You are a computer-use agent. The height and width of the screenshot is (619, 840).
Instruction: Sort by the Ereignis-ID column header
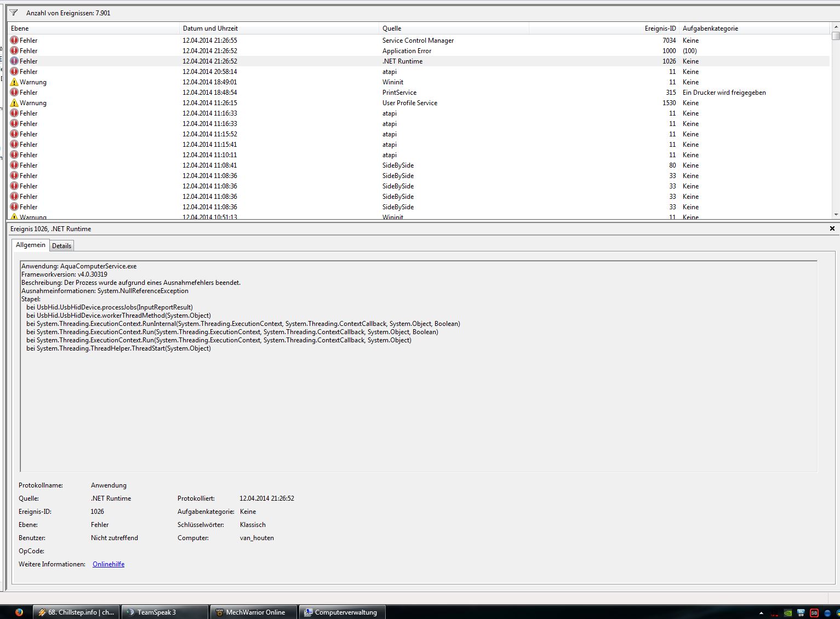(x=604, y=28)
